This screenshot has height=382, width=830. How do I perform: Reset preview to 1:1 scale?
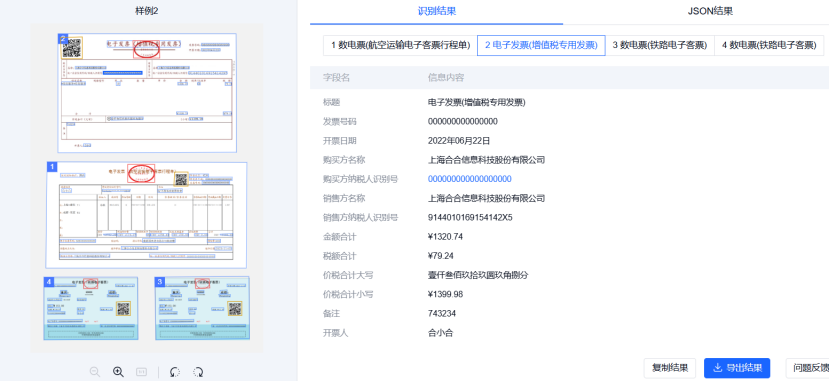(141, 372)
